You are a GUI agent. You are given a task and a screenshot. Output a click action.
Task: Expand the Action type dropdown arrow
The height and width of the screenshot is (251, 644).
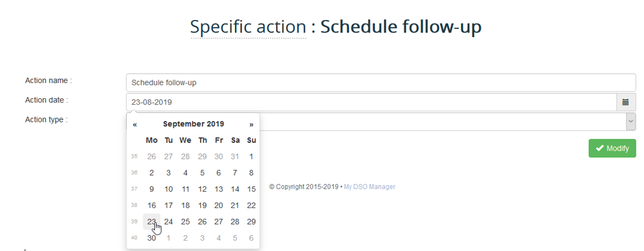pos(630,122)
